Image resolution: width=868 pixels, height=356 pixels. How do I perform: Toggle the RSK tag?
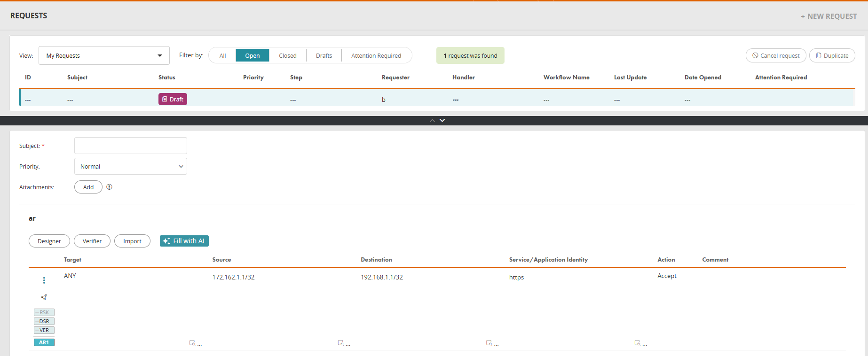(x=44, y=312)
